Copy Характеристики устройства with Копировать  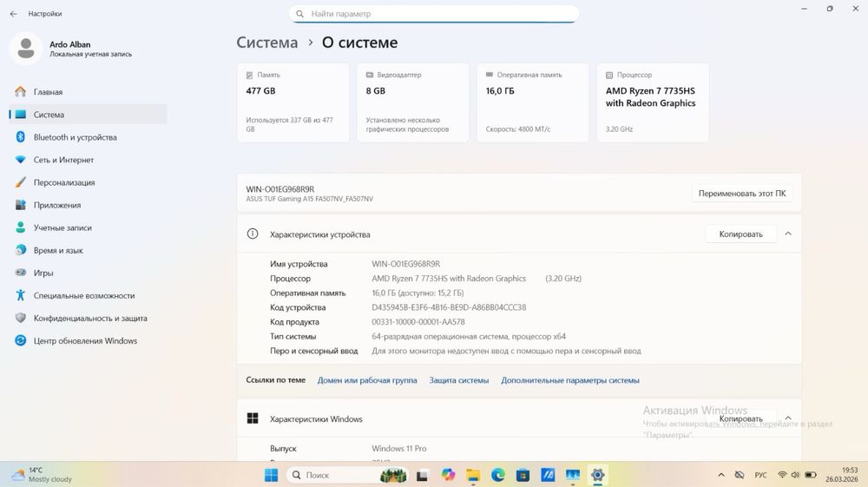point(740,234)
